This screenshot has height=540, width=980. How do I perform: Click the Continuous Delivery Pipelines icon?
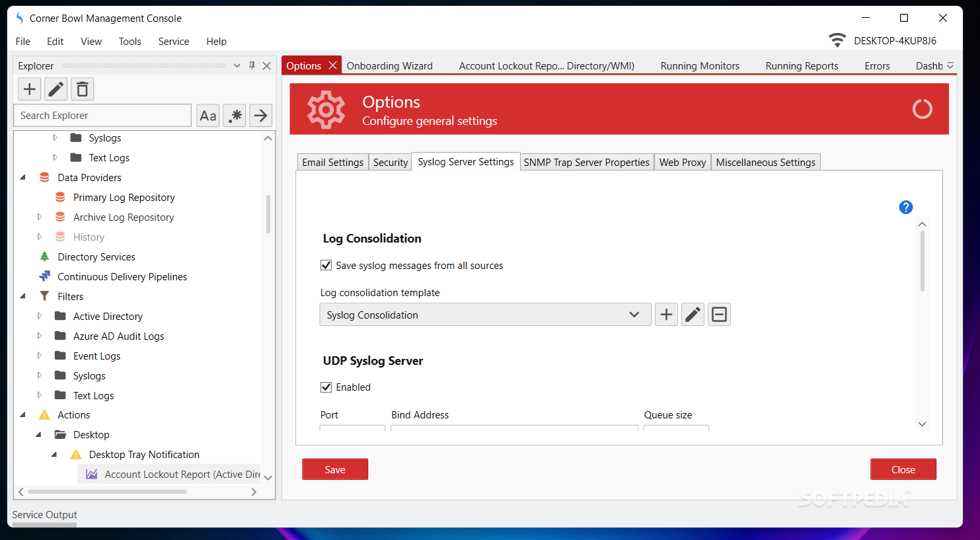click(x=44, y=276)
